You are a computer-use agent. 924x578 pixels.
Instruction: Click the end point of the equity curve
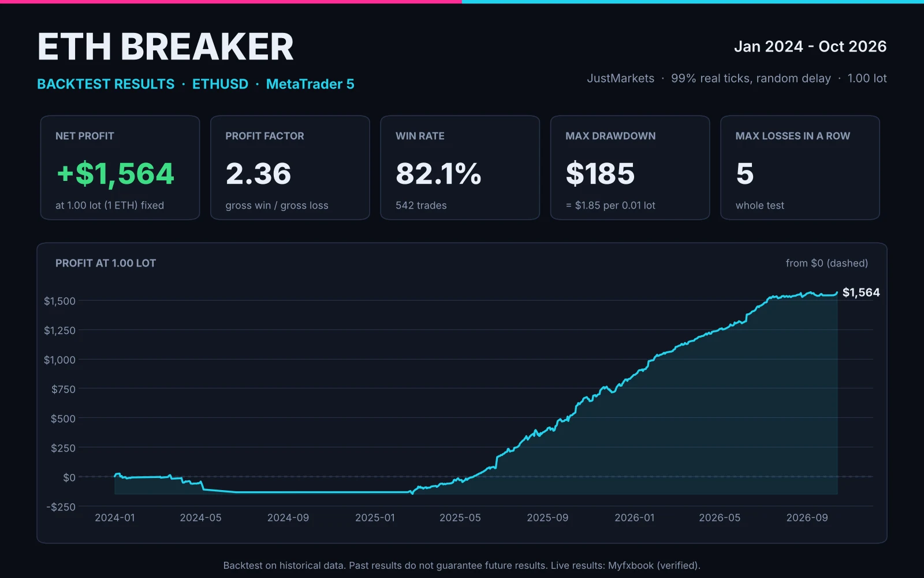tap(837, 292)
